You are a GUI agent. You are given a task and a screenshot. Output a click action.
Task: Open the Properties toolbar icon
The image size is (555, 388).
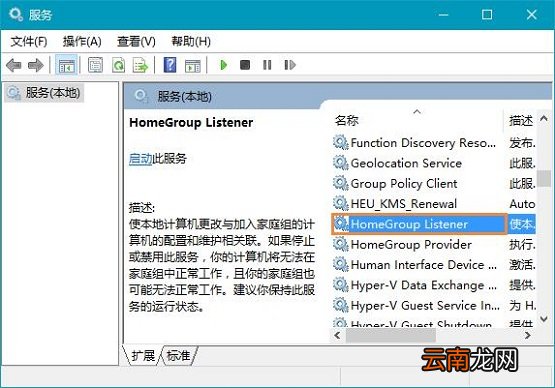pos(95,65)
